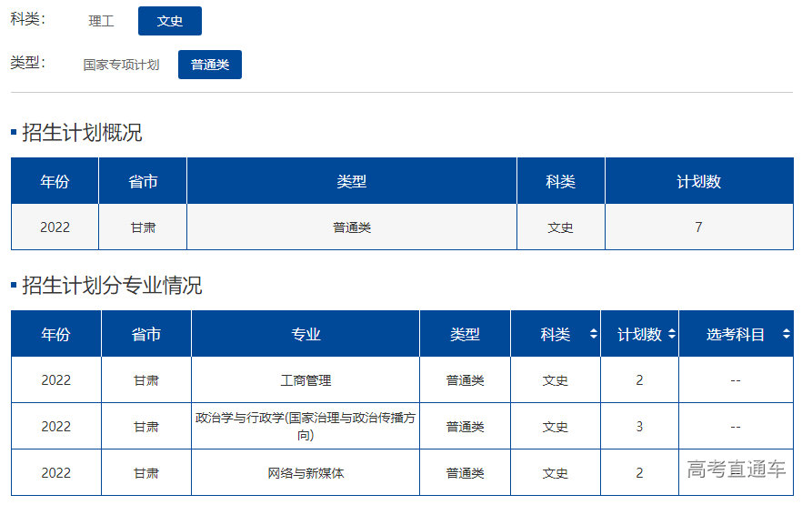Click the 招生计划概况 section heading
The width and height of the screenshot is (812, 505).
click(82, 133)
